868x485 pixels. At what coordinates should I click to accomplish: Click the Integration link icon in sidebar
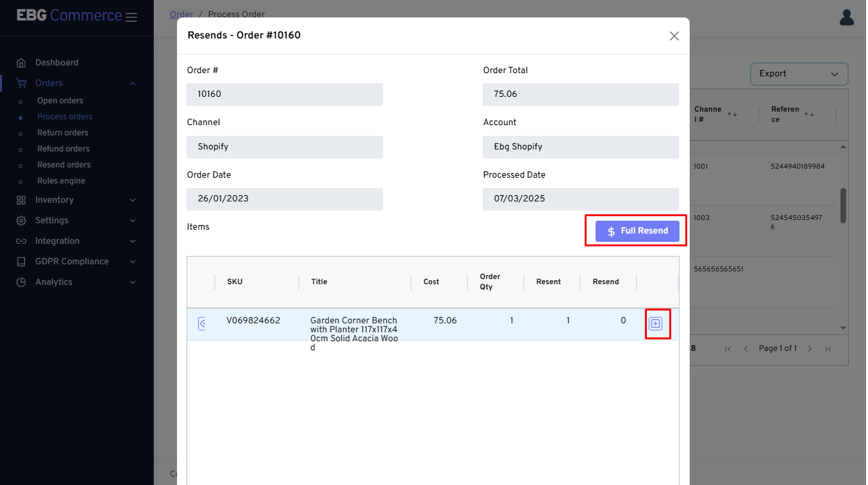[22, 241]
